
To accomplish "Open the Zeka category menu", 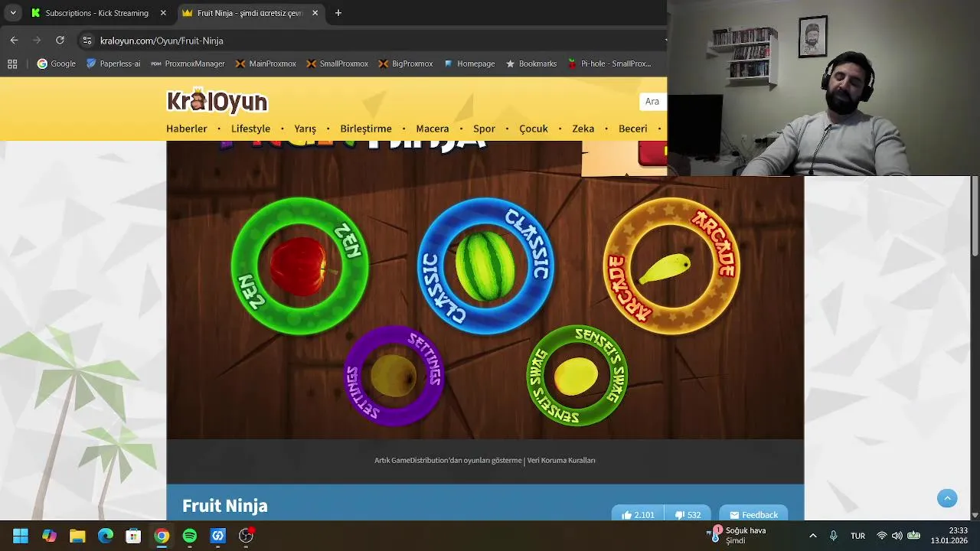I will coord(583,129).
